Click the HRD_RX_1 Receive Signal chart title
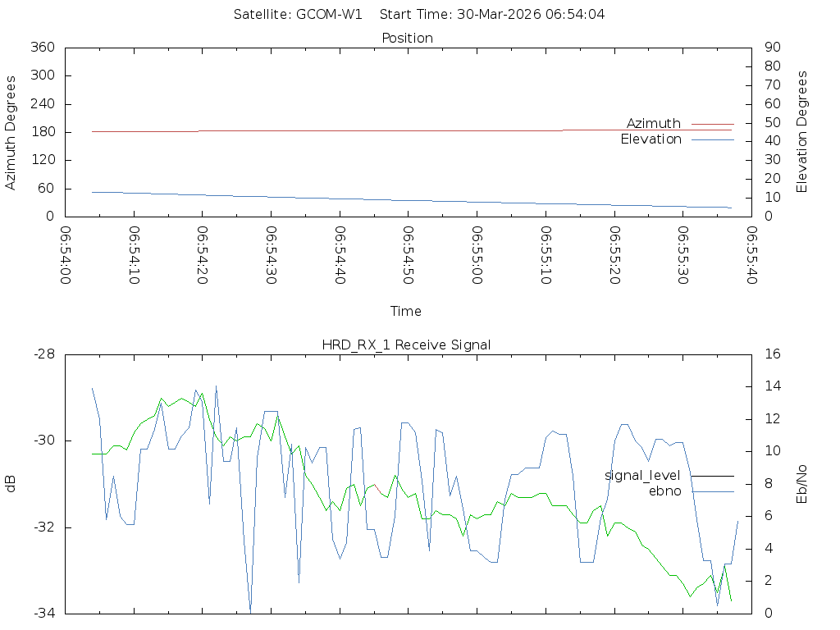The height and width of the screenshot is (630, 840). pos(407,345)
